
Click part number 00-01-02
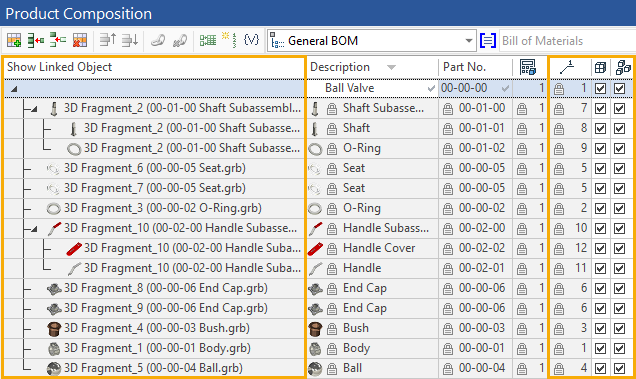pyautogui.click(x=482, y=148)
